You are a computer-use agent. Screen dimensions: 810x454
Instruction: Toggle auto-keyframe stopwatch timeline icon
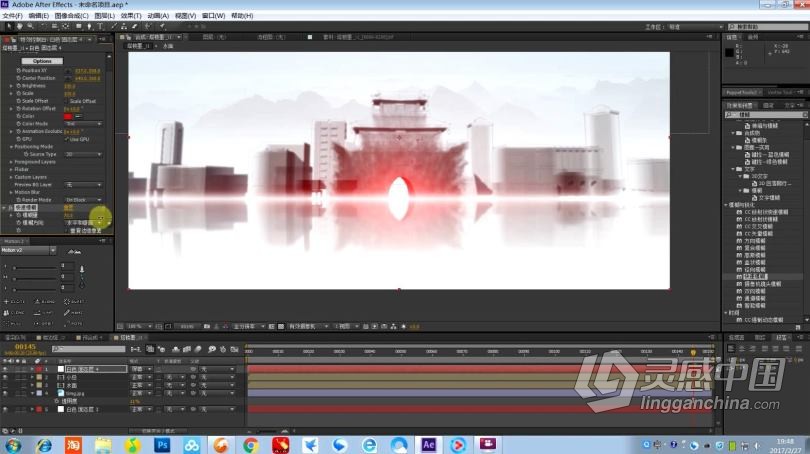(223, 350)
